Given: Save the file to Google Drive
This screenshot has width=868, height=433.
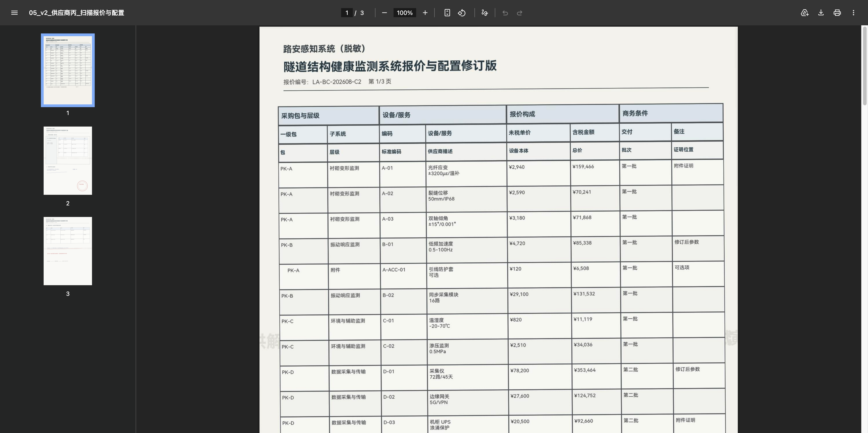Looking at the screenshot, I should 805,13.
